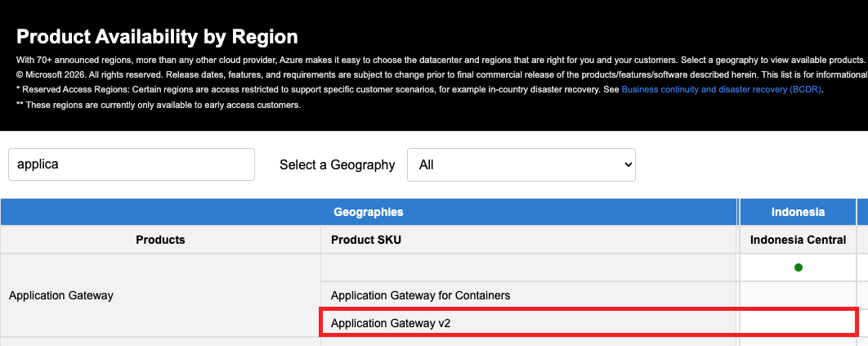Screen dimensions: 868x346
Task: Click the Geographies table header
Action: (369, 212)
